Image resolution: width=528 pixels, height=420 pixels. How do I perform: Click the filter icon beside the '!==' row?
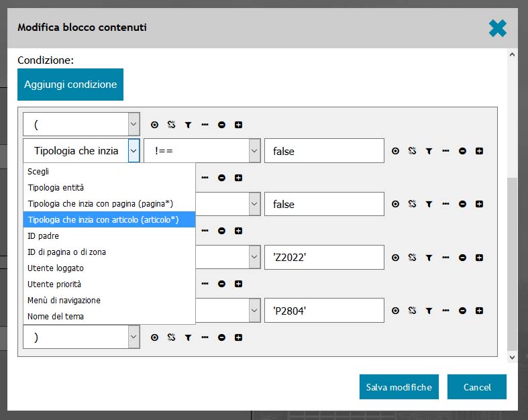tap(429, 151)
